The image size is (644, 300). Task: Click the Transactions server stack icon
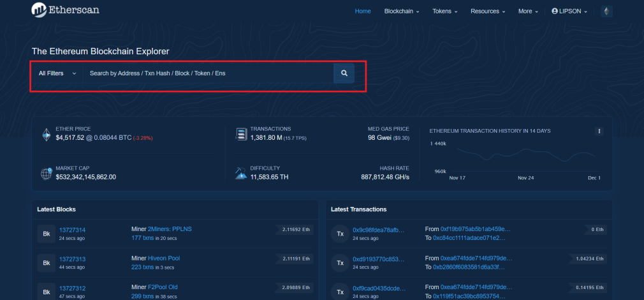coord(241,135)
